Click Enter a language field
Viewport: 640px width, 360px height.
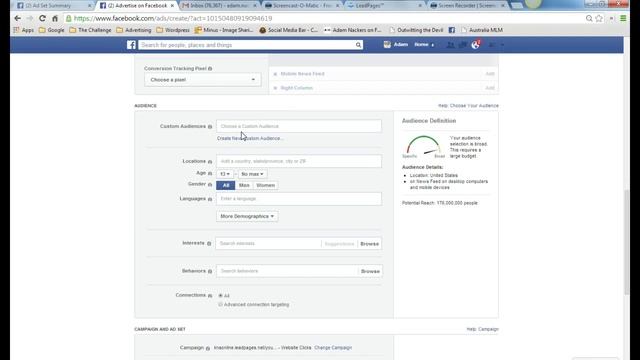(299, 199)
